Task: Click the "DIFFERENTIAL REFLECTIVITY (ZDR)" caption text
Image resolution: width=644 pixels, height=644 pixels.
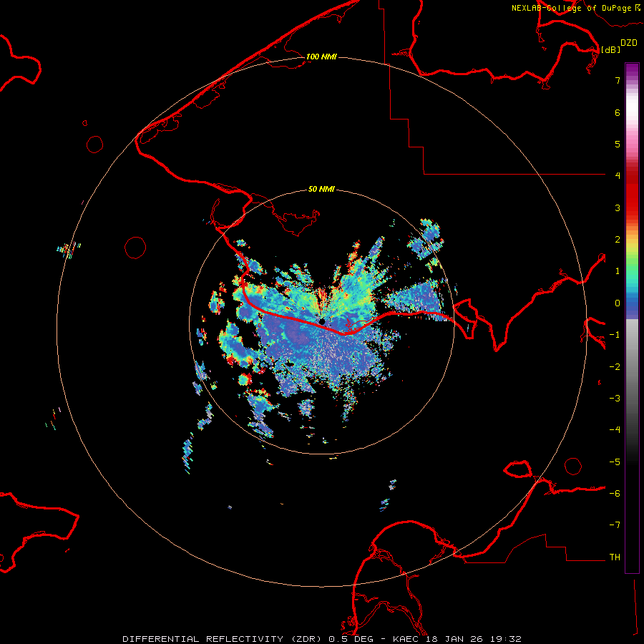Action: [223, 639]
